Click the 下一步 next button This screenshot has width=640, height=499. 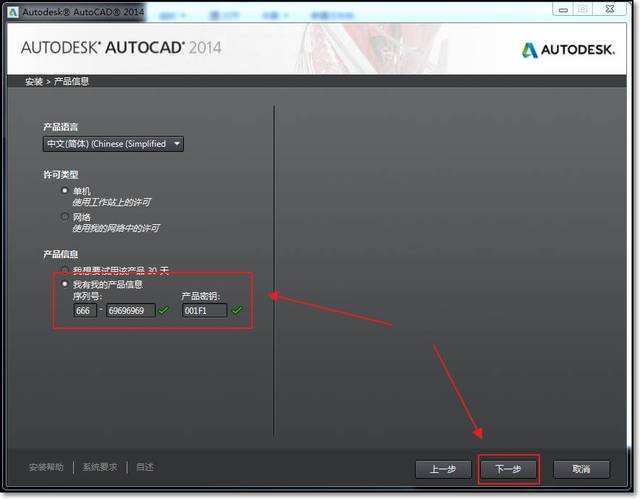[x=509, y=469]
